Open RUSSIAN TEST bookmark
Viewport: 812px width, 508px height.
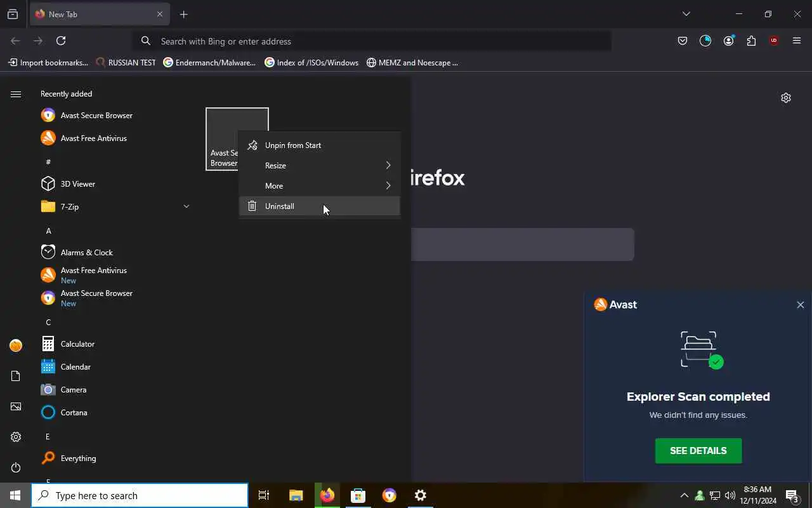click(x=126, y=63)
